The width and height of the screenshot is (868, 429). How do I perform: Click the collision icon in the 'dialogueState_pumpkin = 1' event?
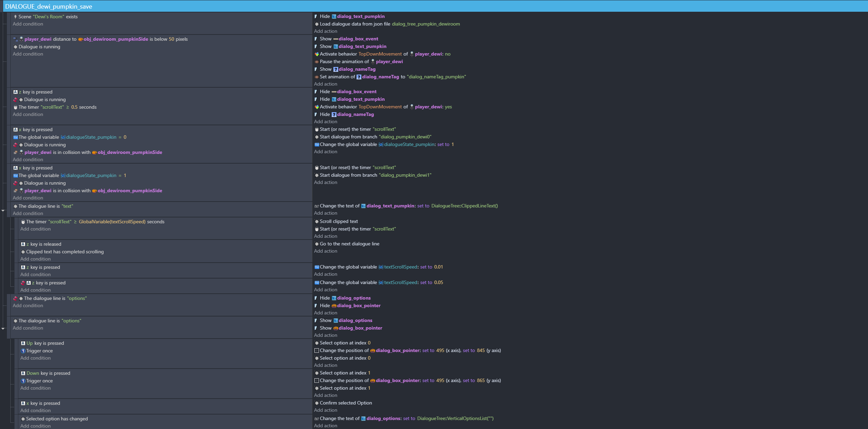pos(16,191)
